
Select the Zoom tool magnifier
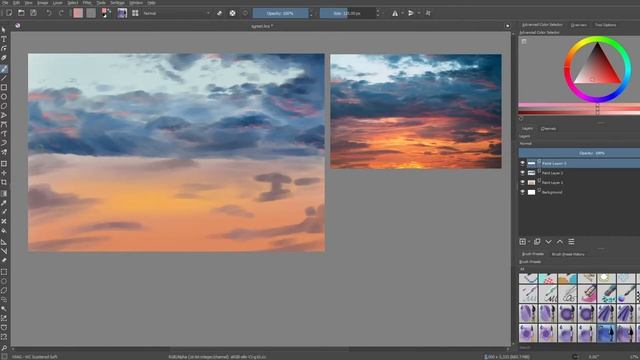coord(4,348)
